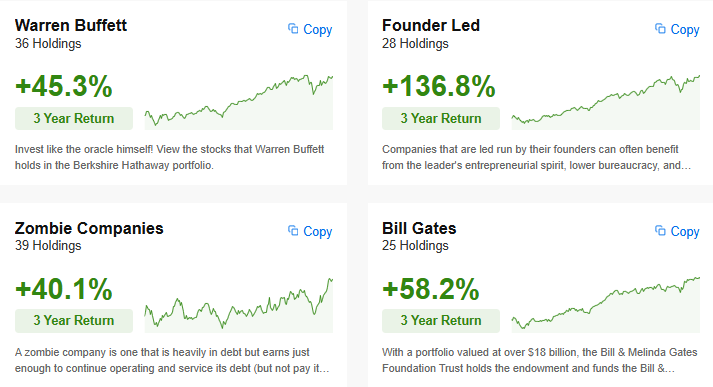The height and width of the screenshot is (387, 713).
Task: Click the Warren Buffett performance sparkline chart
Action: [x=239, y=102]
